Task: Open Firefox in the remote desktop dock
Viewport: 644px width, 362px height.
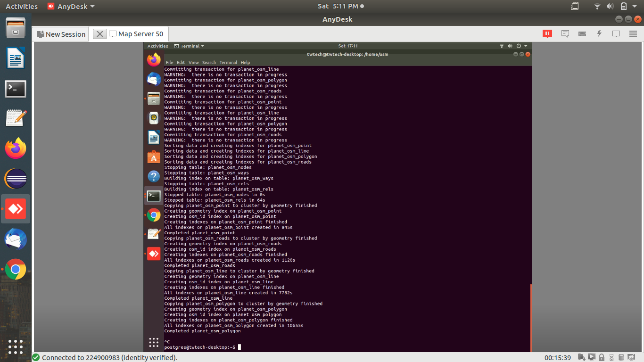Action: pyautogui.click(x=154, y=60)
